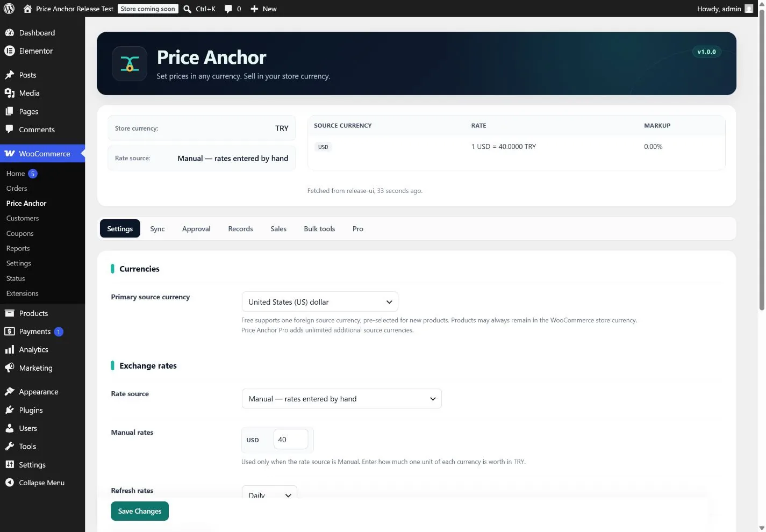Screen dimensions: 766x532
Task: Click the WordPress logo icon
Action: tap(9, 9)
